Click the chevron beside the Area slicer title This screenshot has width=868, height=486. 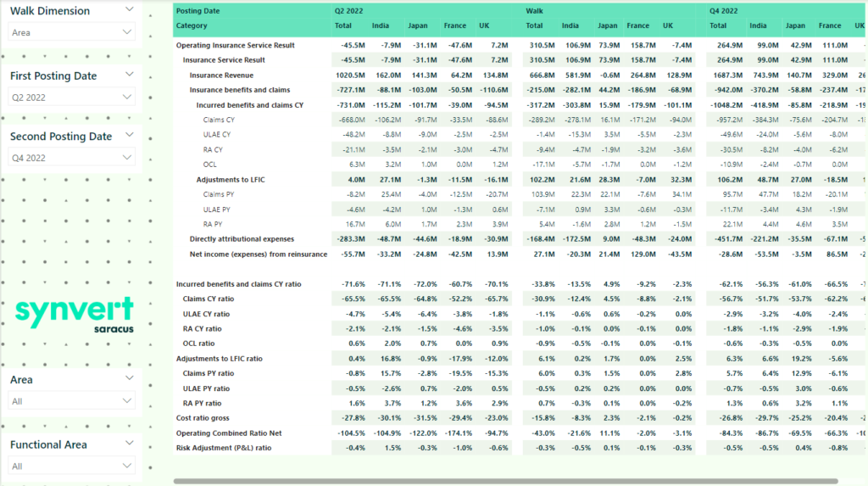(129, 378)
